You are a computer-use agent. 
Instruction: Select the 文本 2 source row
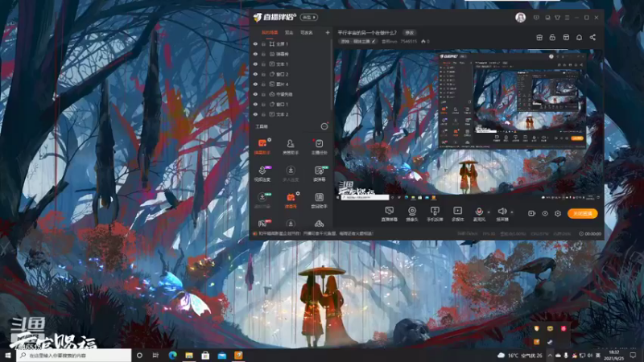pos(291,114)
